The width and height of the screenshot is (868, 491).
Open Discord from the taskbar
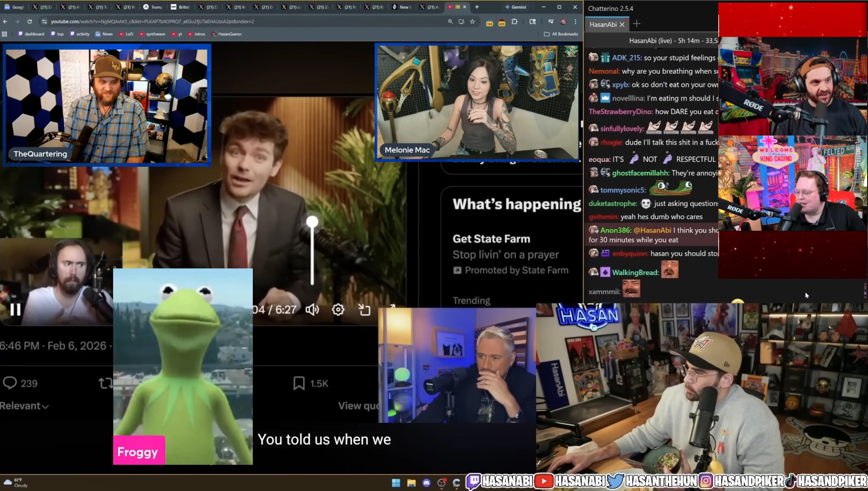coord(427,482)
